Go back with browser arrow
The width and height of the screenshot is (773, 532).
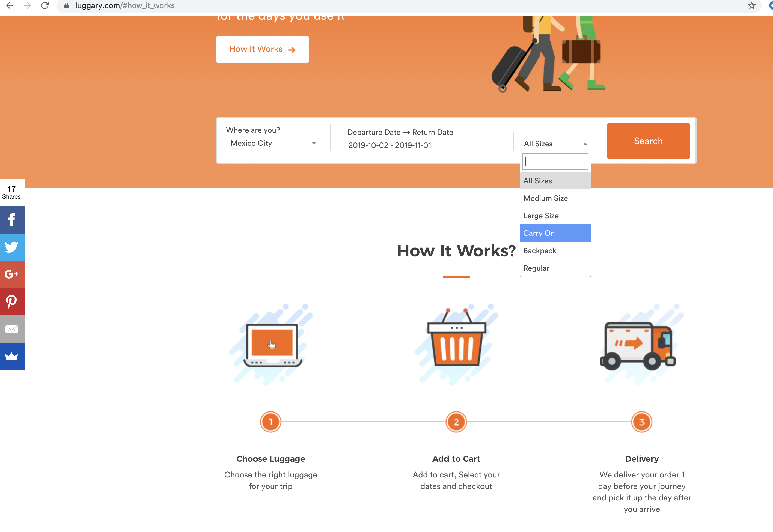pos(10,6)
